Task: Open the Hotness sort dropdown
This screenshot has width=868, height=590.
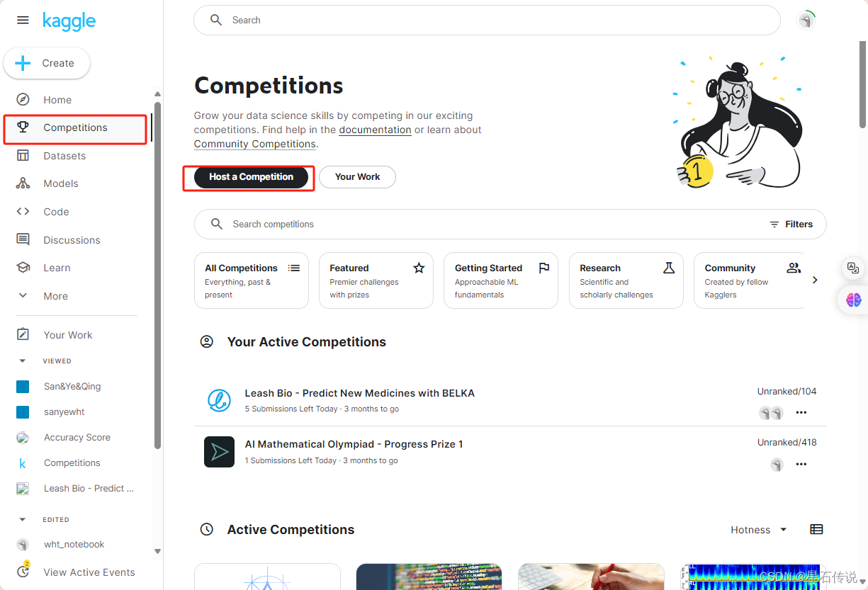Action: [759, 530]
